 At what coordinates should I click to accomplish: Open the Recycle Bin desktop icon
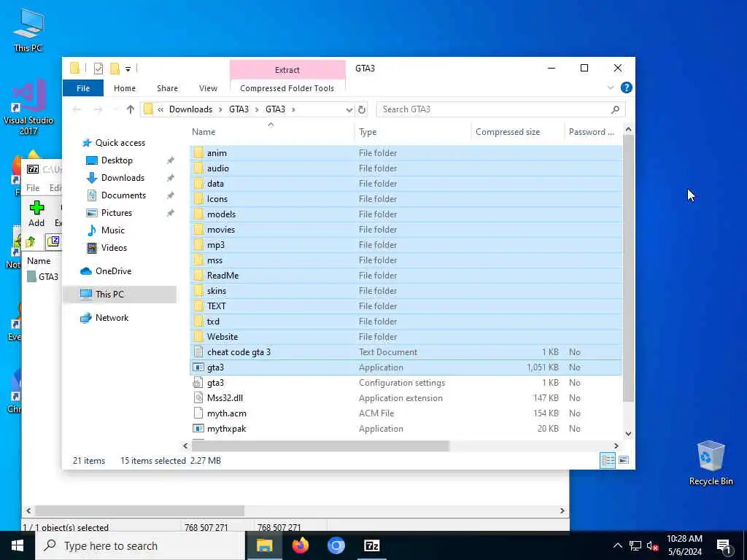click(711, 463)
